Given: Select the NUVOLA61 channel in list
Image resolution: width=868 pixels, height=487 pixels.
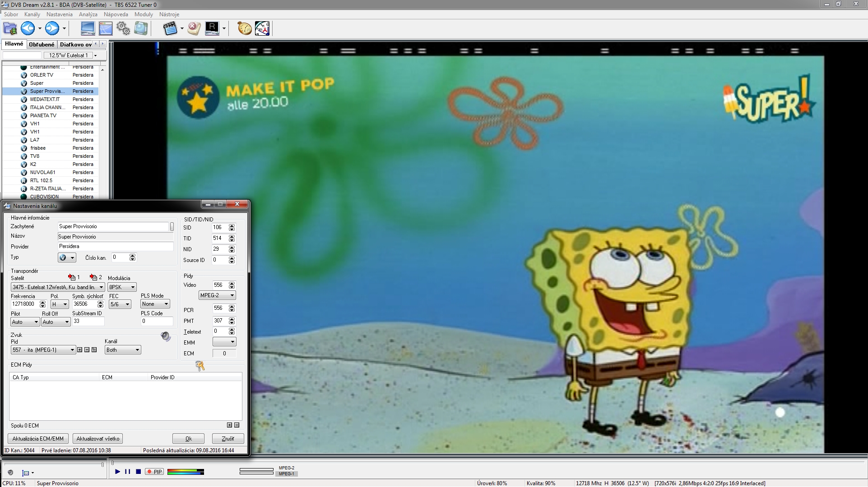Looking at the screenshot, I should (51, 172).
